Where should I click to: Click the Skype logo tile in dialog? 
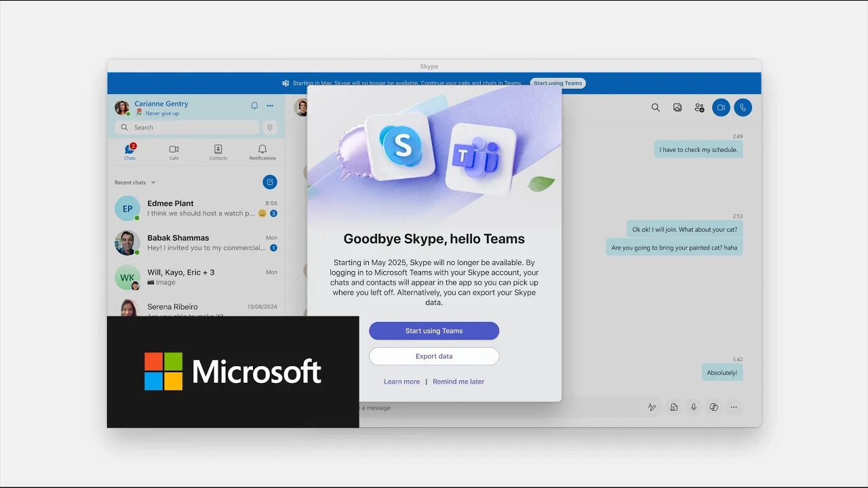pos(400,146)
